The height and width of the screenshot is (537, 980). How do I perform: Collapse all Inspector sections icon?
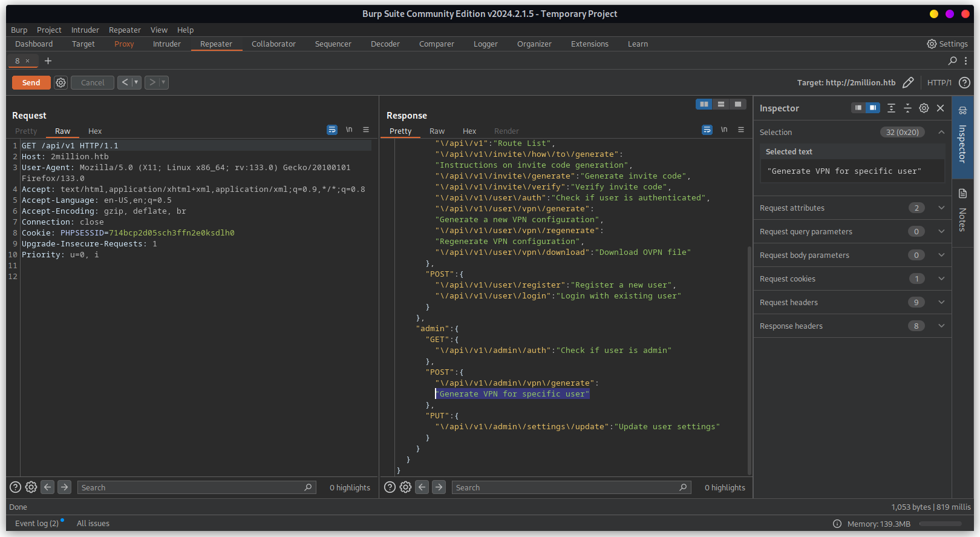pos(907,108)
